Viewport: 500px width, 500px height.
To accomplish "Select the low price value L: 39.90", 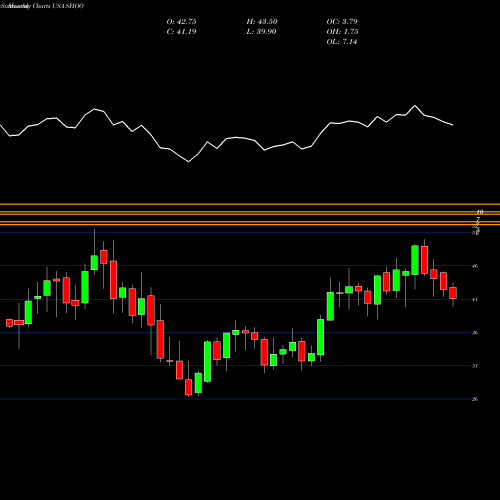I will (x=262, y=32).
